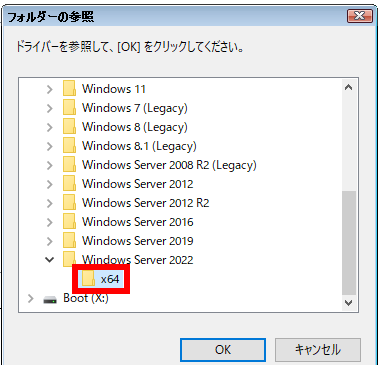Expand the Windows 11 folder
Viewport: 380px width, 365px height.
(50, 89)
